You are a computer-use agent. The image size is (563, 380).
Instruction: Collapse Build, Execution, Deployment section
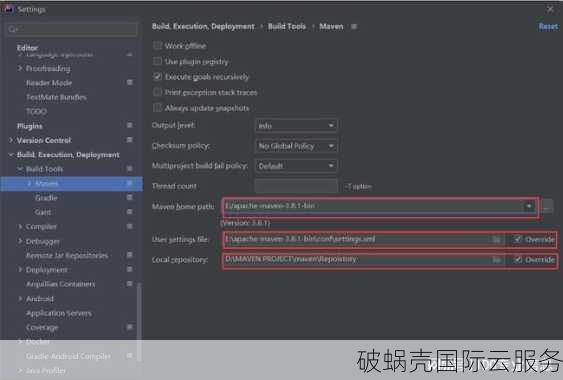coord(11,154)
